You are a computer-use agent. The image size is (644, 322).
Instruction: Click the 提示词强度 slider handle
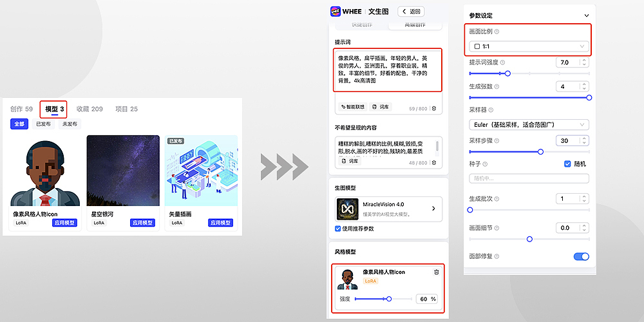(x=507, y=73)
